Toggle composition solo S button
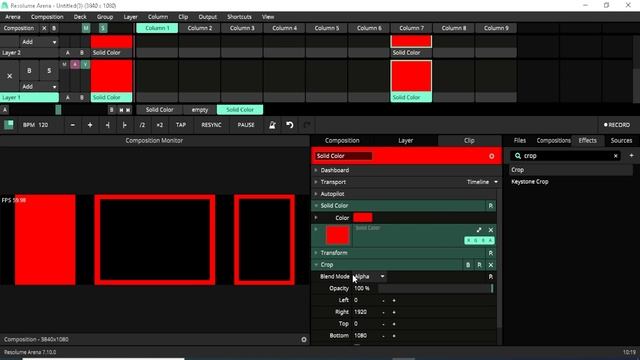The width and height of the screenshot is (640, 360). click(103, 28)
